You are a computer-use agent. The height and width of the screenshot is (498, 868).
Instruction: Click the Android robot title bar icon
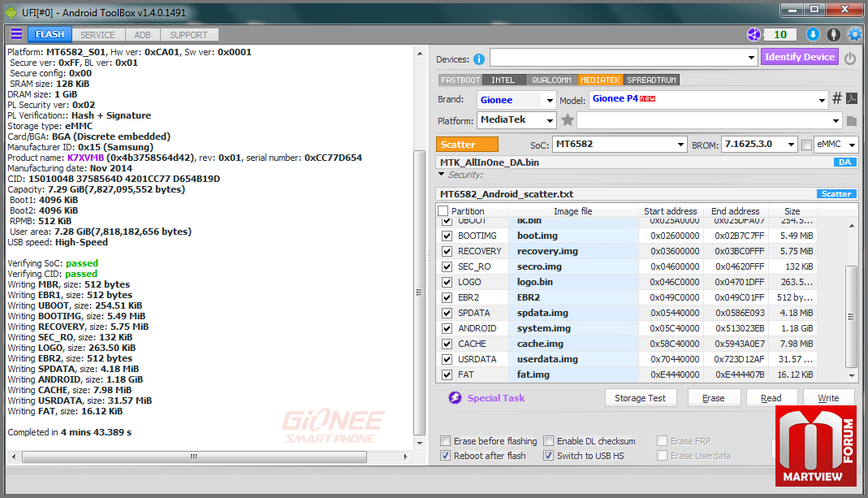(11, 12)
